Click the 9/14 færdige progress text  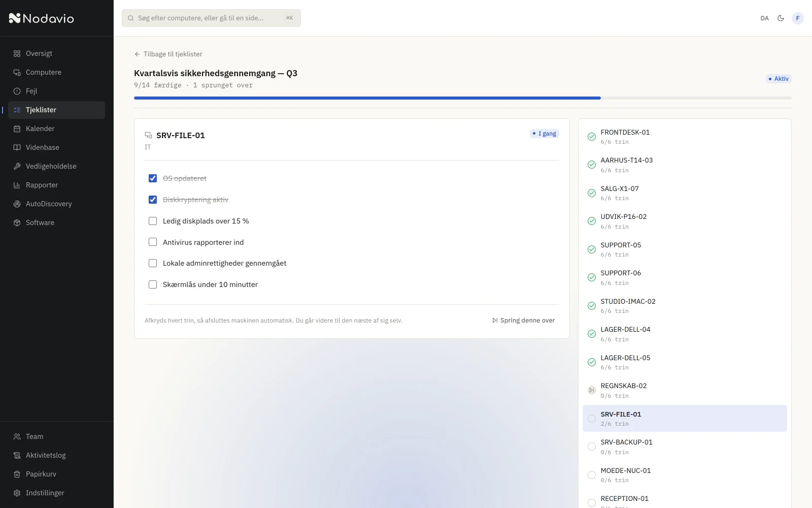tap(158, 85)
